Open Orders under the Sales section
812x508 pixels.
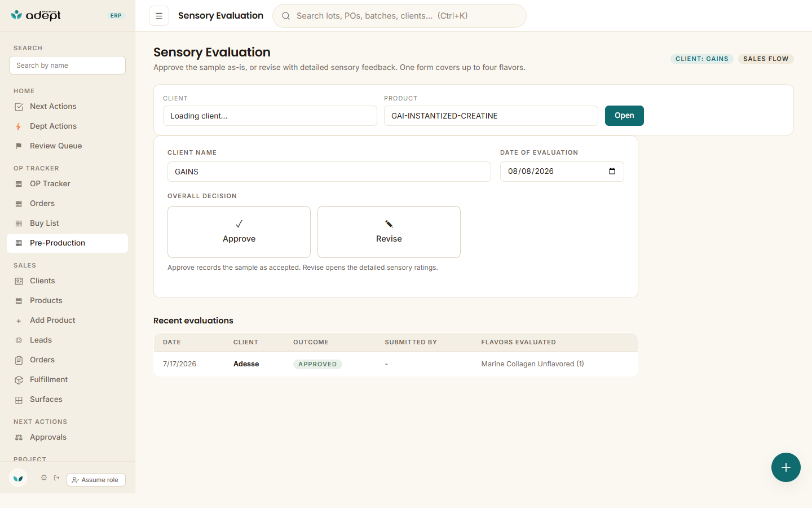[67, 360]
